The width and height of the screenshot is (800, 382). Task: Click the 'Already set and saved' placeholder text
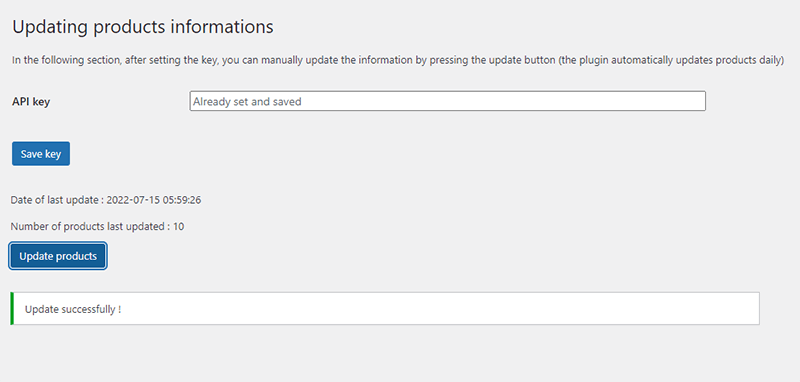pos(247,101)
